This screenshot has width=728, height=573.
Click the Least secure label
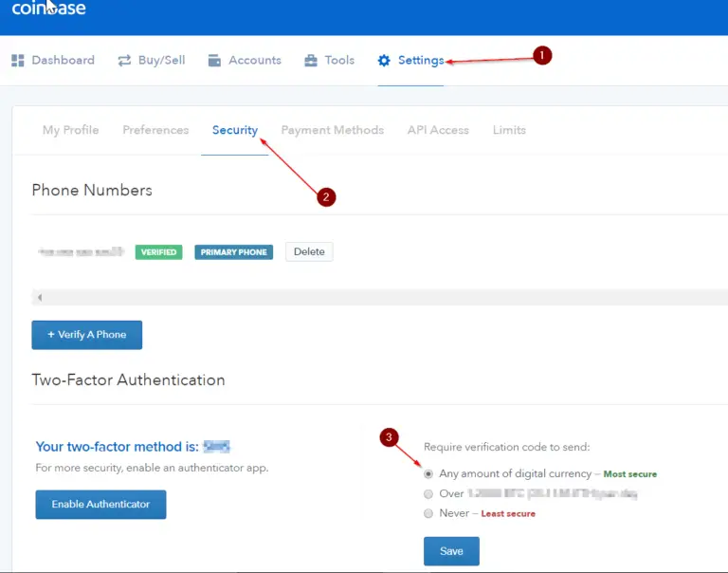pos(508,513)
